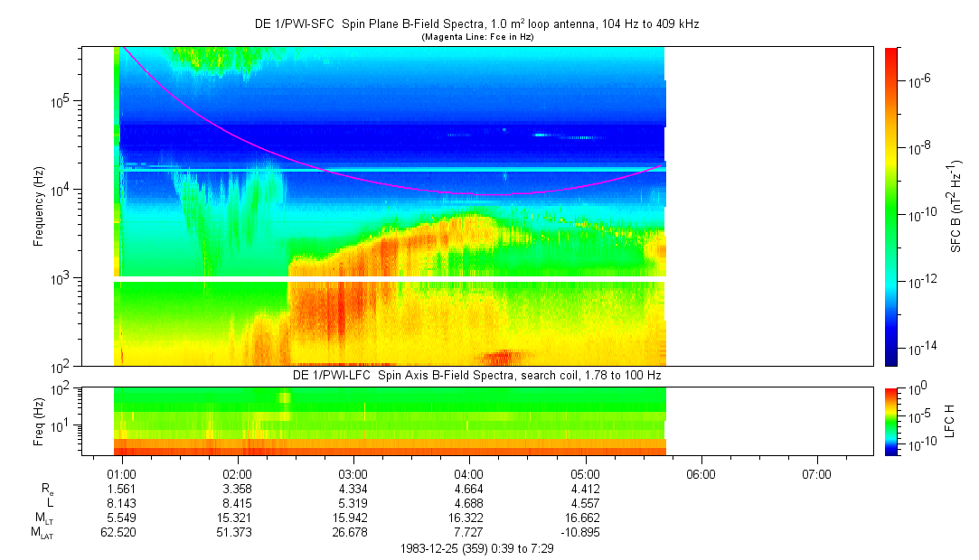Click the SFC B colorbar units label

pos(956,206)
